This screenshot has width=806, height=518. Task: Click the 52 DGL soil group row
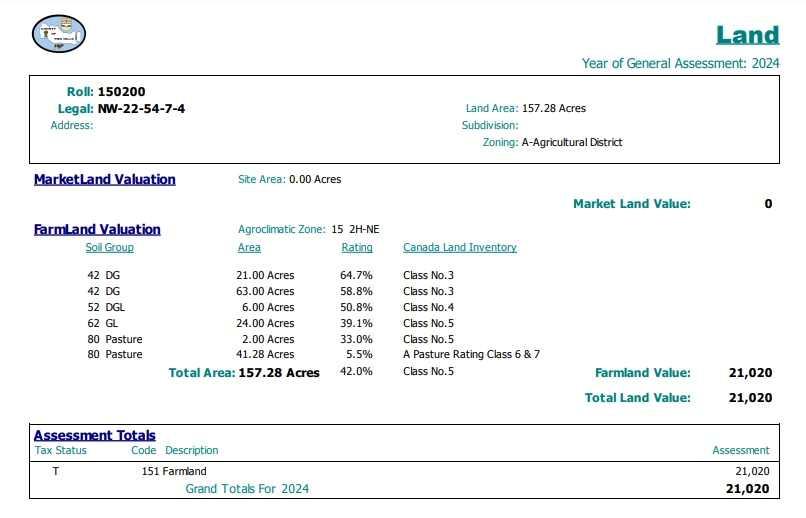(108, 307)
